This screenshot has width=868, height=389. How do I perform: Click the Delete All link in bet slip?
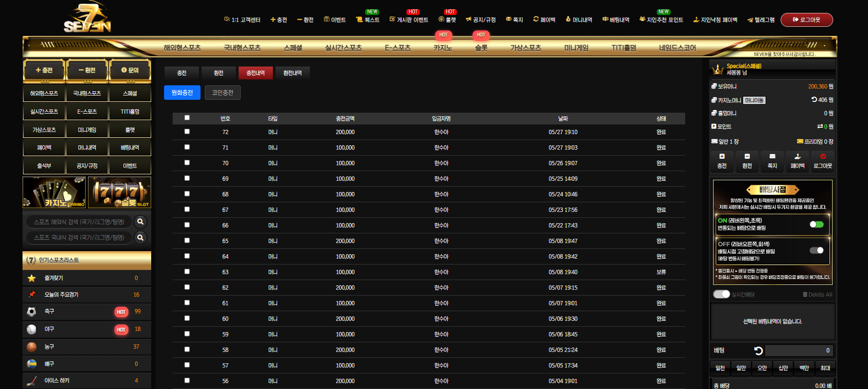point(818,295)
